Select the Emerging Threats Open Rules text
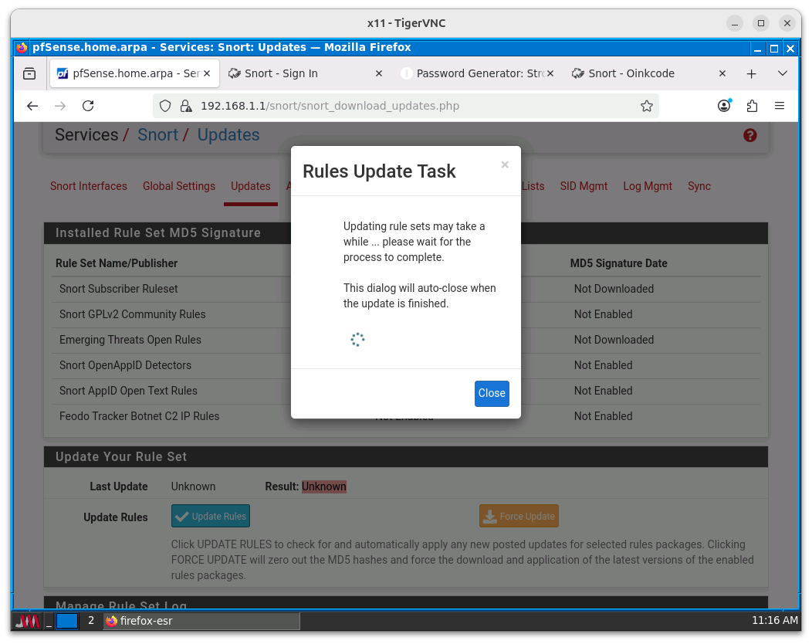Image resolution: width=812 pixels, height=644 pixels. [130, 339]
